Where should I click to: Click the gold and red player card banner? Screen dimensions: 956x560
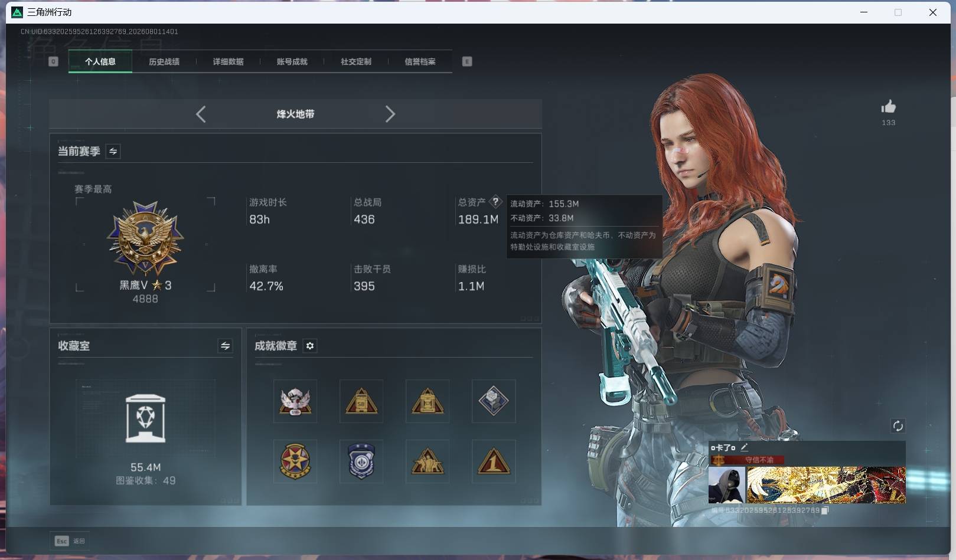coord(826,485)
